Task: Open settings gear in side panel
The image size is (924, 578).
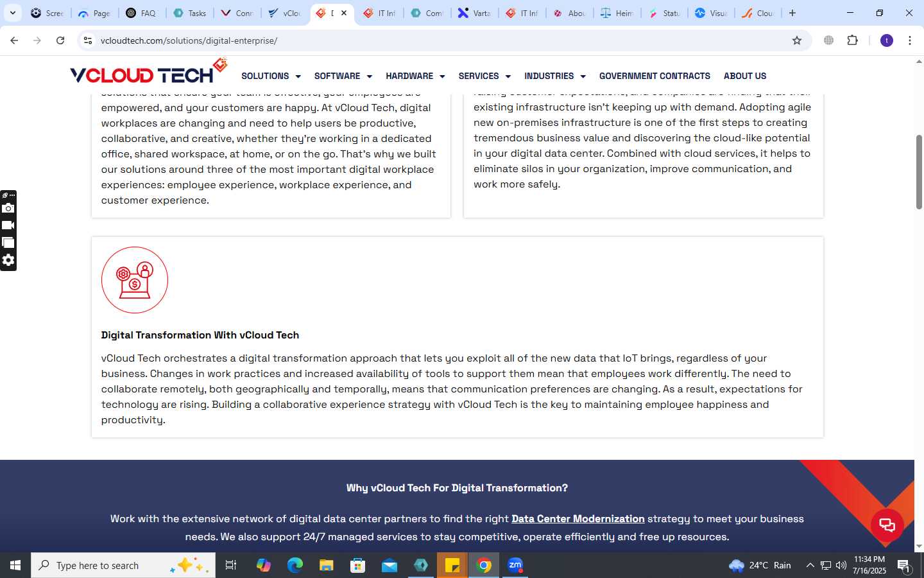Action: (8, 260)
